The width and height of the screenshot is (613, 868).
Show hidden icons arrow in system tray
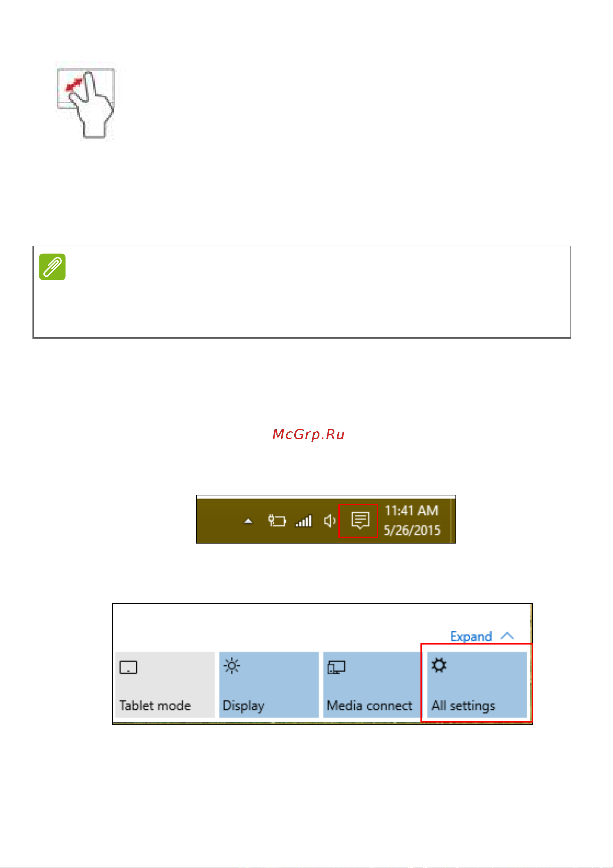tap(248, 521)
